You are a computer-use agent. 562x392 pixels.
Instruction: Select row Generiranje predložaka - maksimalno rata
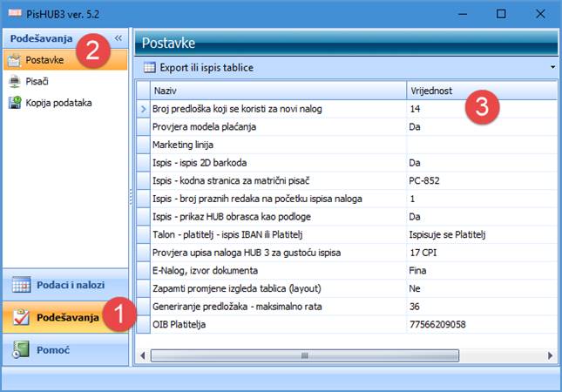pyautogui.click(x=347, y=307)
